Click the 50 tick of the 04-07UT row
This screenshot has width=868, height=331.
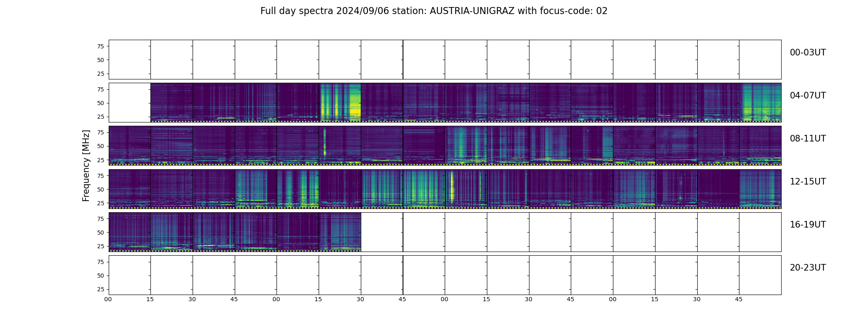pyautogui.click(x=100, y=103)
